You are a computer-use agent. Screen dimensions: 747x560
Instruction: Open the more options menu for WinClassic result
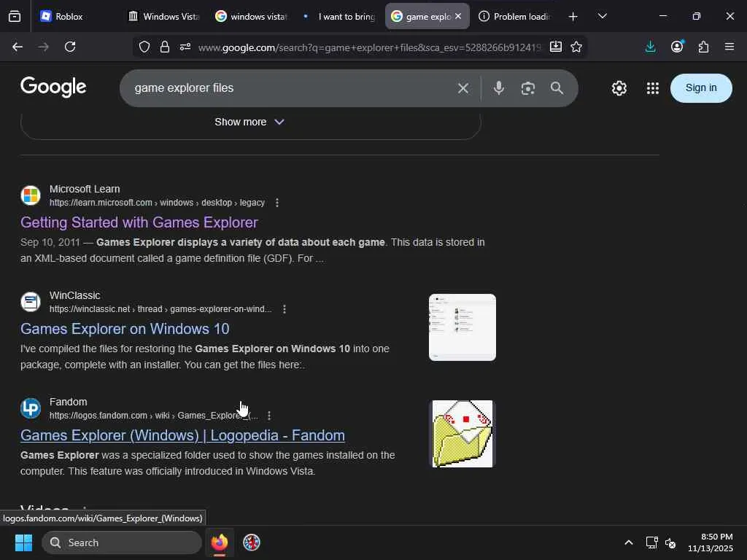[285, 309]
